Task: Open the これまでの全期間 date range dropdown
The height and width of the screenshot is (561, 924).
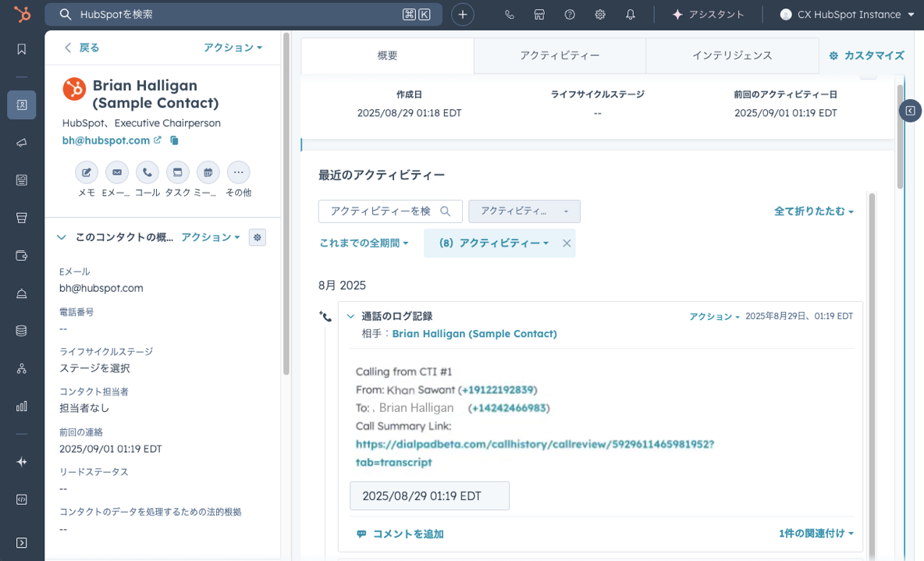Action: [x=364, y=243]
